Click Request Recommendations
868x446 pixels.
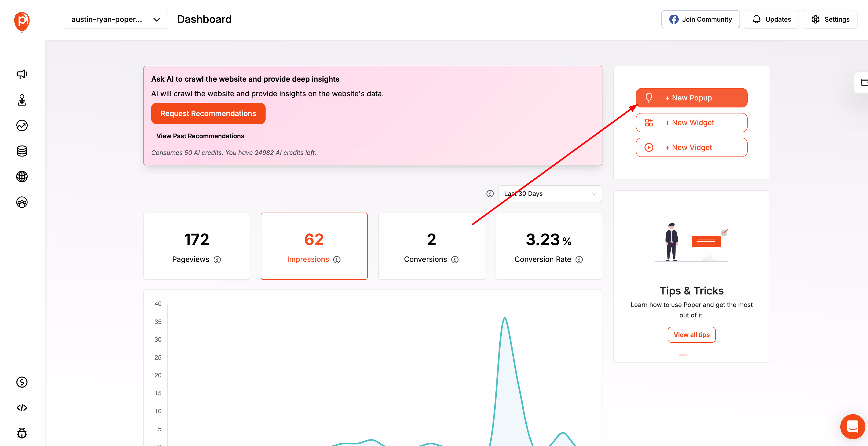(x=208, y=113)
